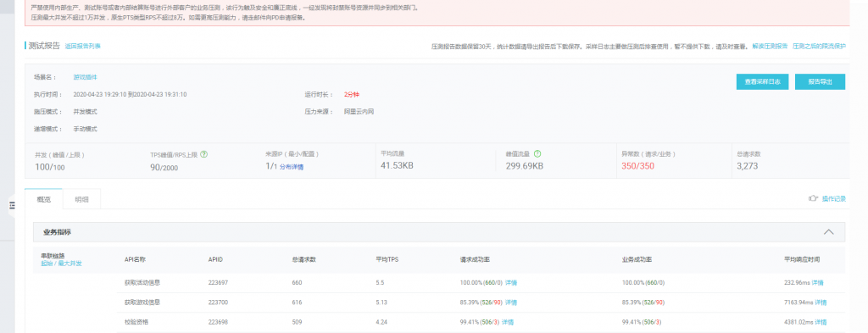Click total requests cell 509

pyautogui.click(x=298, y=323)
